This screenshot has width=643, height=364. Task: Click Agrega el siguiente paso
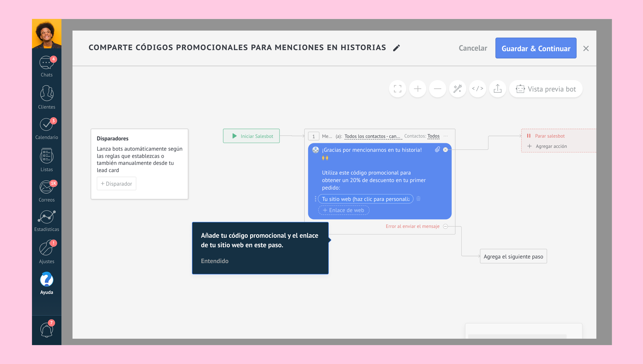pyautogui.click(x=513, y=256)
